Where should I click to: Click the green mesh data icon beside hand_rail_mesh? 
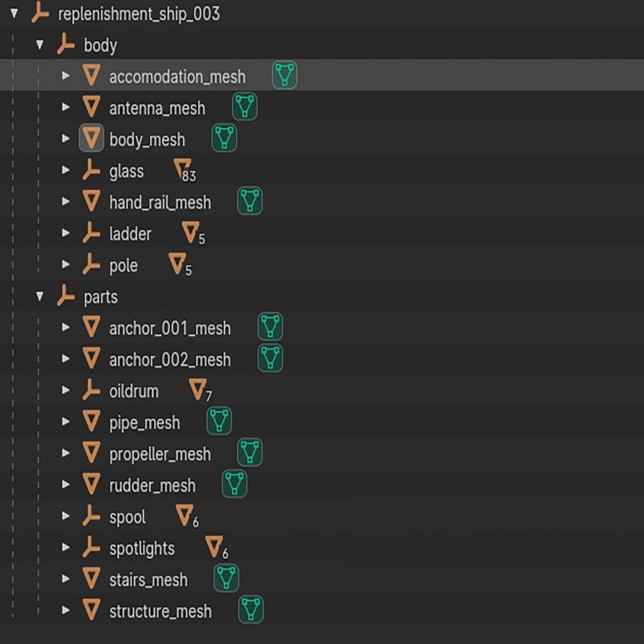[250, 201]
